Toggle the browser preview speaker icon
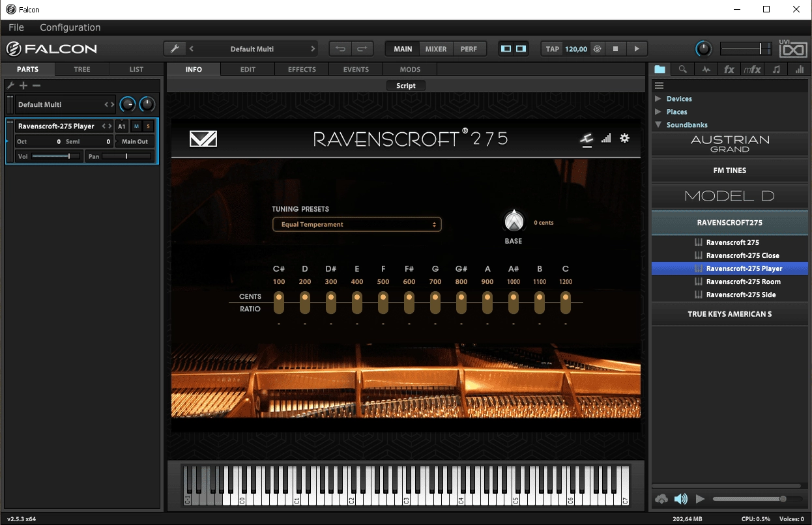This screenshot has height=525, width=812. point(681,499)
